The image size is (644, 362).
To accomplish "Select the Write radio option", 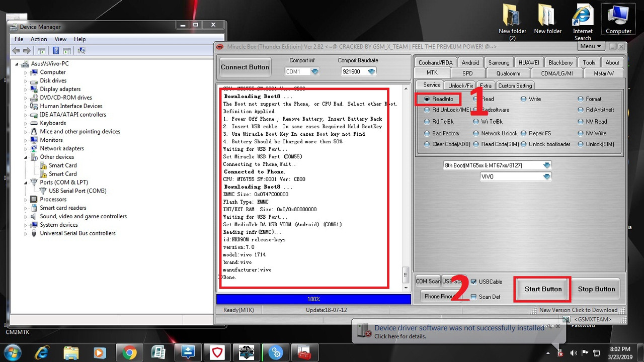I will 524,99.
